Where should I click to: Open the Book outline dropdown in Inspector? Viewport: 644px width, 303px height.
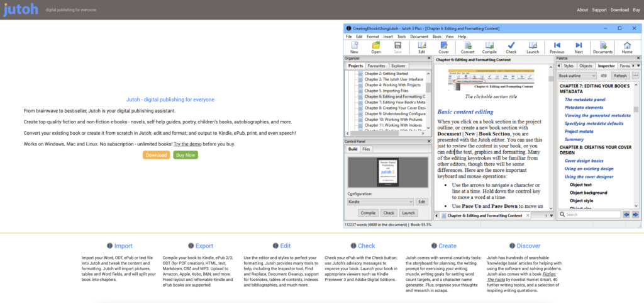pos(577,76)
